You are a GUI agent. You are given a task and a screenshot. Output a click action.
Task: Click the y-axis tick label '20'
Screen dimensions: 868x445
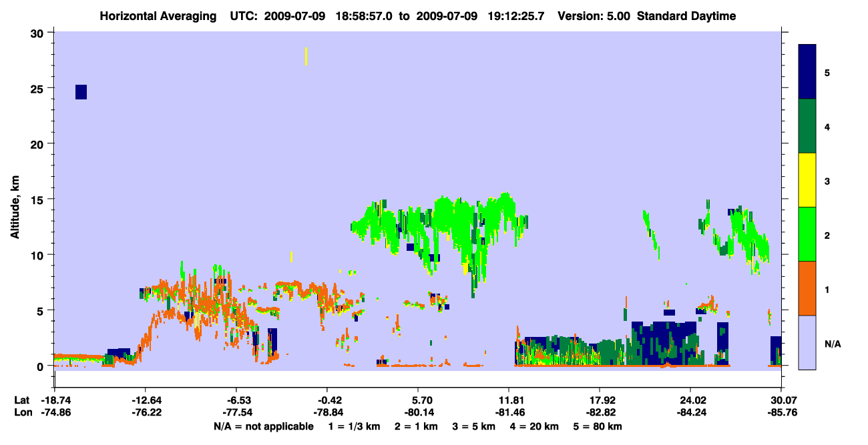point(39,143)
